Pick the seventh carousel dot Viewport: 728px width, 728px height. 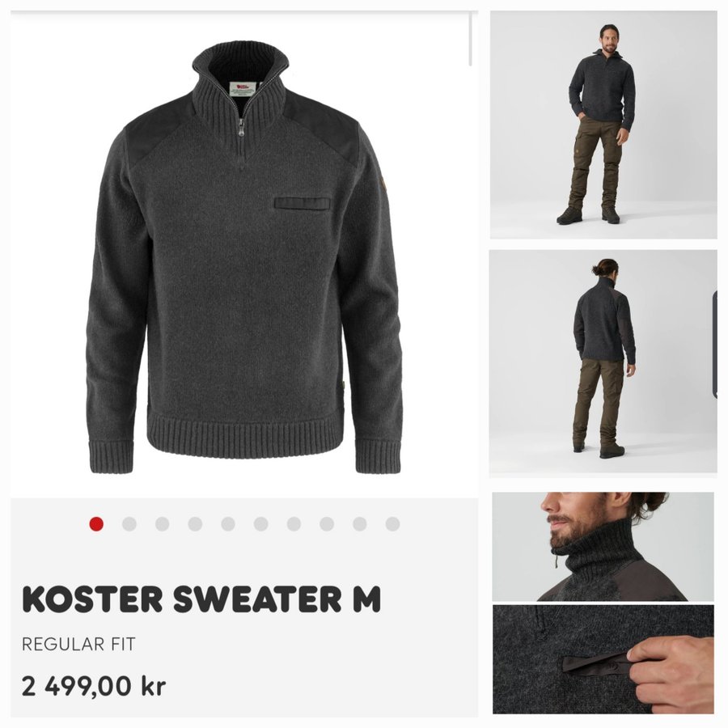(294, 524)
